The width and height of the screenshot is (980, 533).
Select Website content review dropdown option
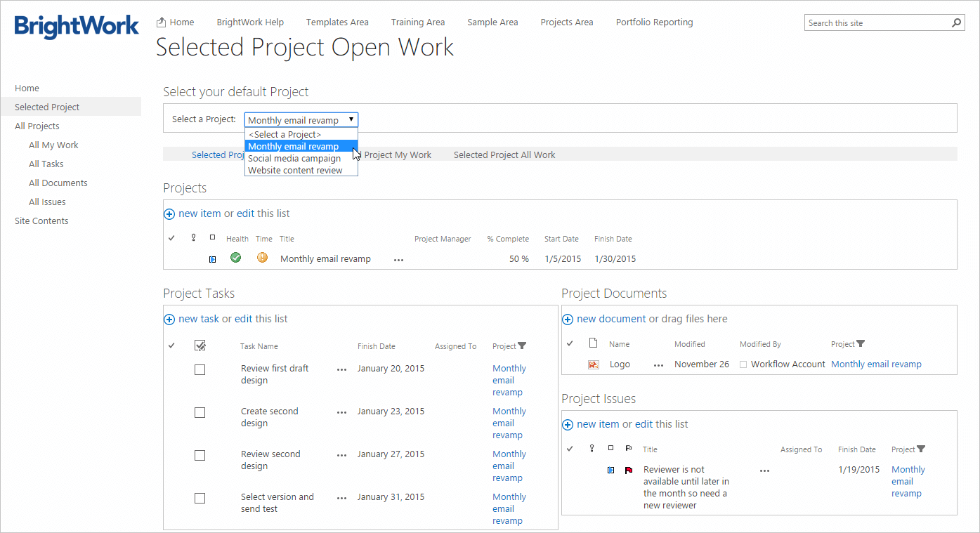(x=295, y=171)
